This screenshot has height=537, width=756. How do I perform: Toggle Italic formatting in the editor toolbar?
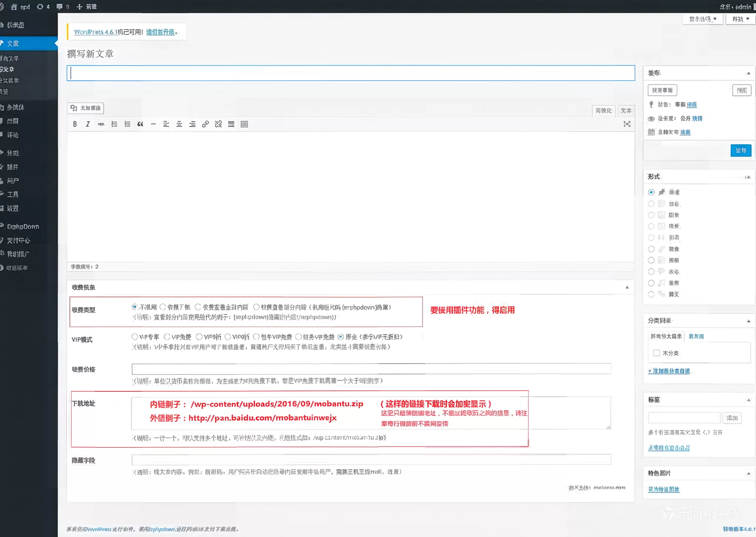[88, 124]
